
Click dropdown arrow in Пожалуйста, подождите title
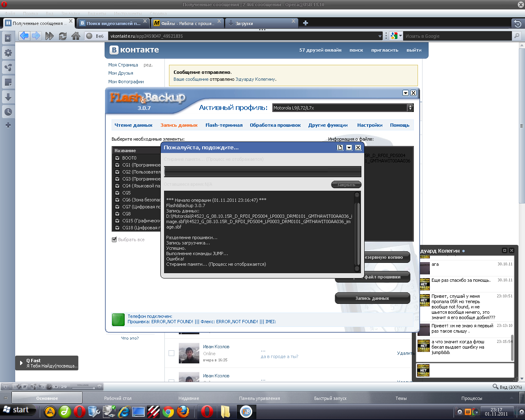pos(349,148)
